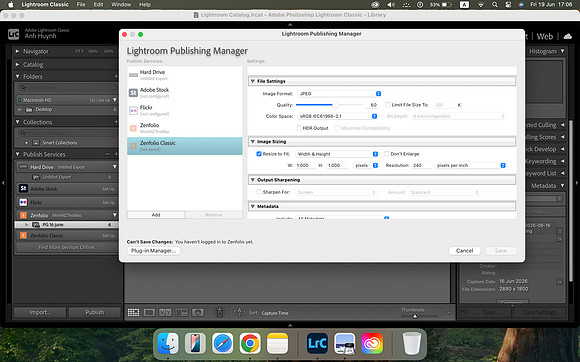Open the Edit menu
This screenshot has width=580, height=362.
(x=98, y=5)
